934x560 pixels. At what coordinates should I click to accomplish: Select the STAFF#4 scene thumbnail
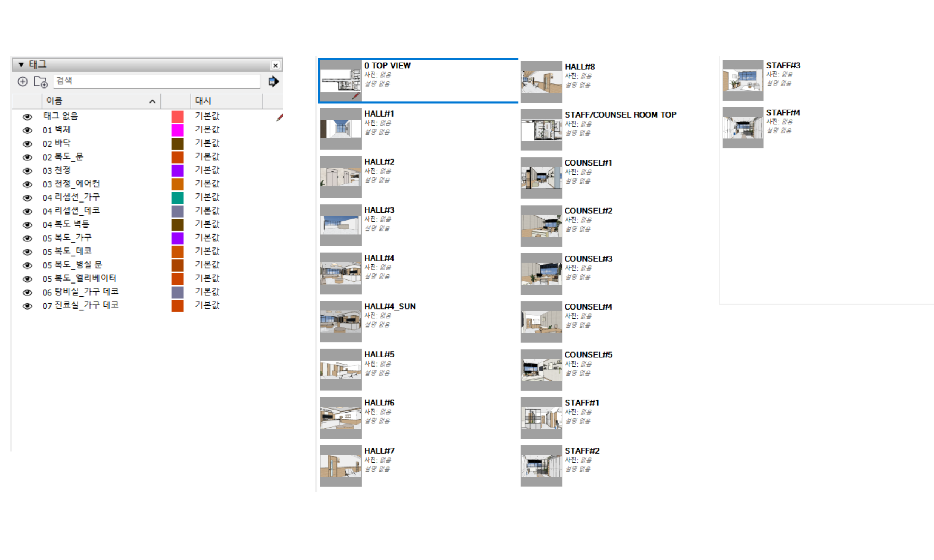click(x=743, y=127)
